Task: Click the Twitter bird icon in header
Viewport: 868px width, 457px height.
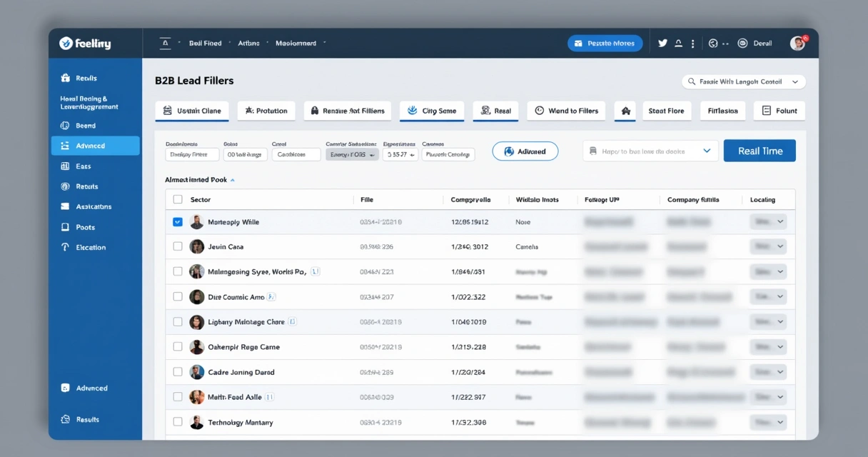Action: click(x=662, y=44)
